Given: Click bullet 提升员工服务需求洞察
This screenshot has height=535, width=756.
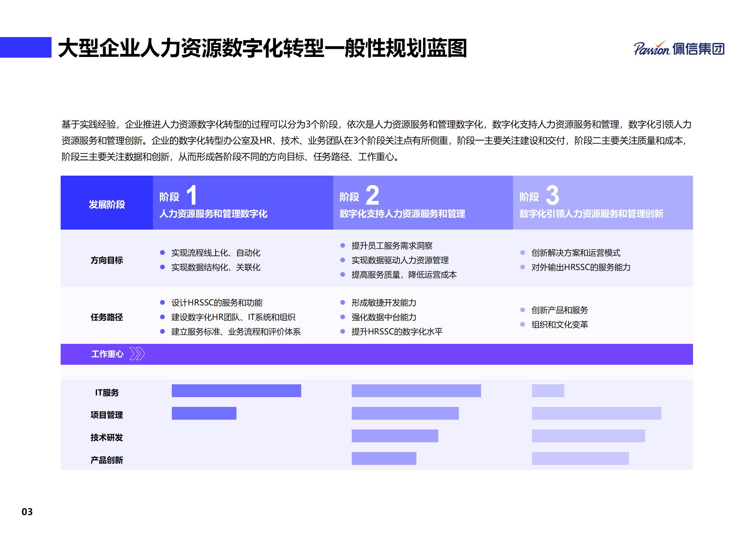Looking at the screenshot, I should click(391, 246).
